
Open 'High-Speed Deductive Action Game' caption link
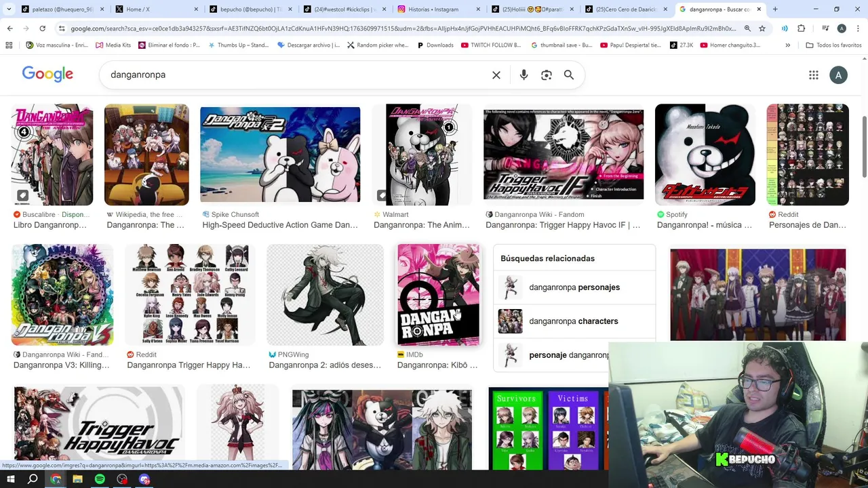(x=280, y=225)
